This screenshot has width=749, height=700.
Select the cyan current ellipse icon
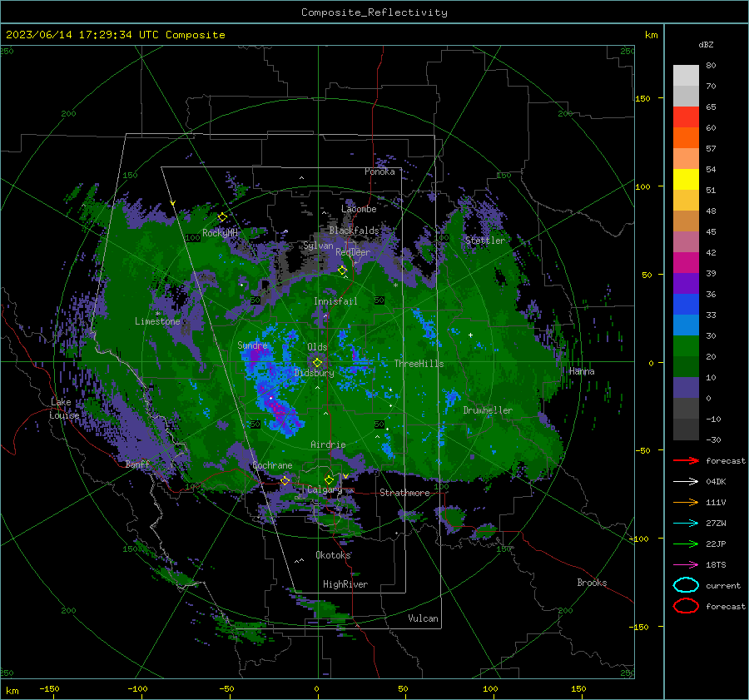pyautogui.click(x=686, y=585)
